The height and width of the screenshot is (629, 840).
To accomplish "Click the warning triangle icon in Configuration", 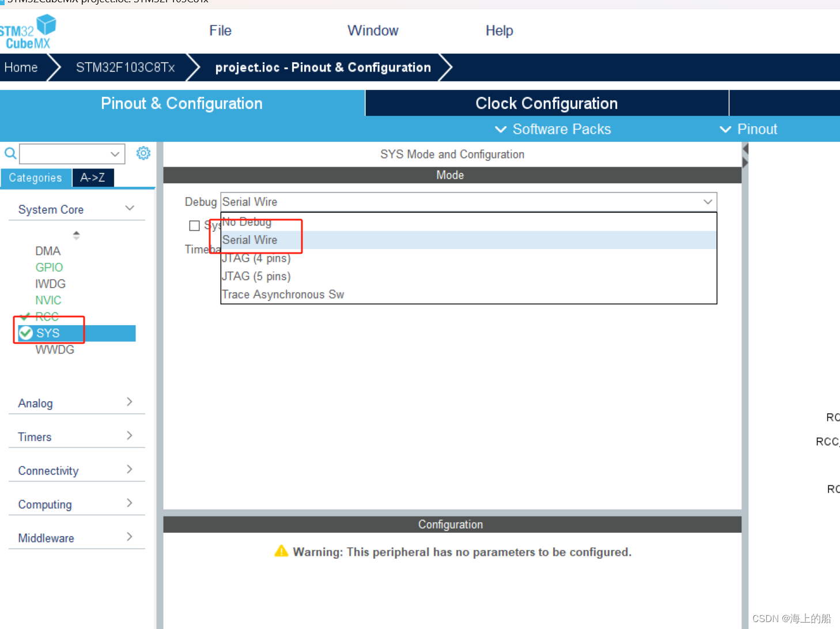I will click(x=281, y=551).
